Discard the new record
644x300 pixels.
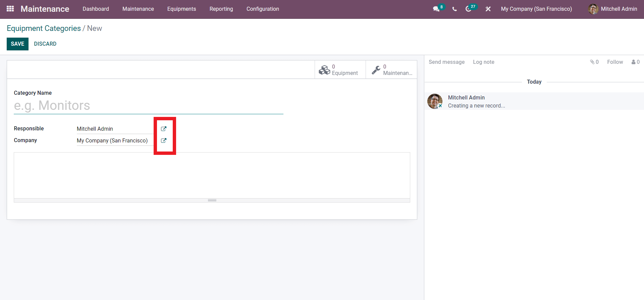pyautogui.click(x=45, y=44)
